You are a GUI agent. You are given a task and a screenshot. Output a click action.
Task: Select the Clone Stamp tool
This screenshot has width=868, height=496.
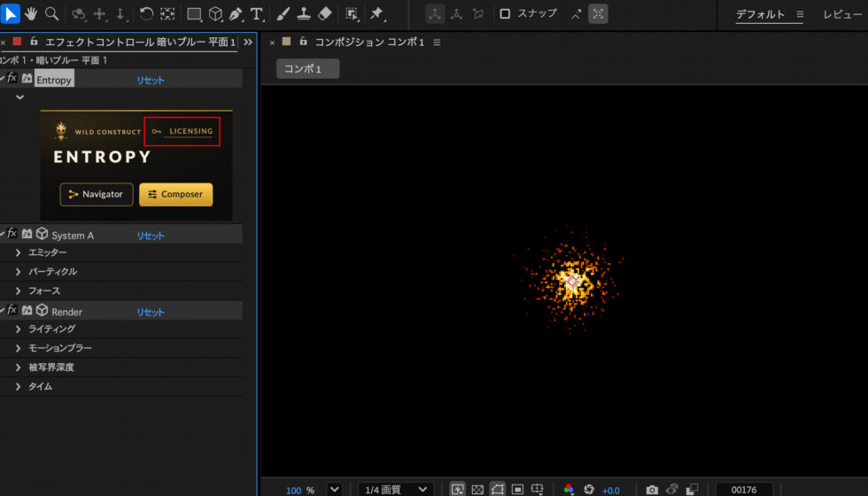point(303,14)
